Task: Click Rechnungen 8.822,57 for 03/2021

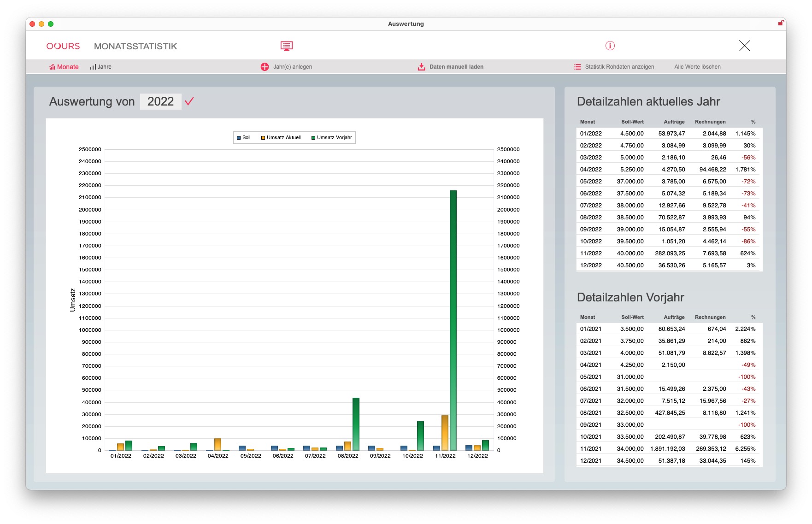Action: 714,353
